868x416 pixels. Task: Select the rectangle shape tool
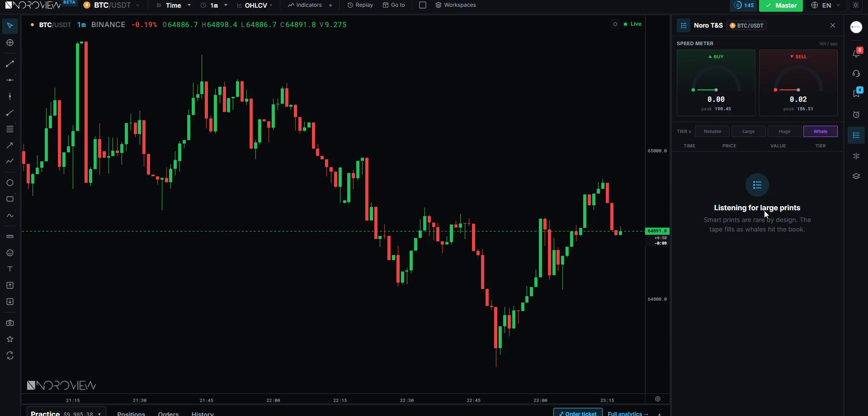[10, 199]
